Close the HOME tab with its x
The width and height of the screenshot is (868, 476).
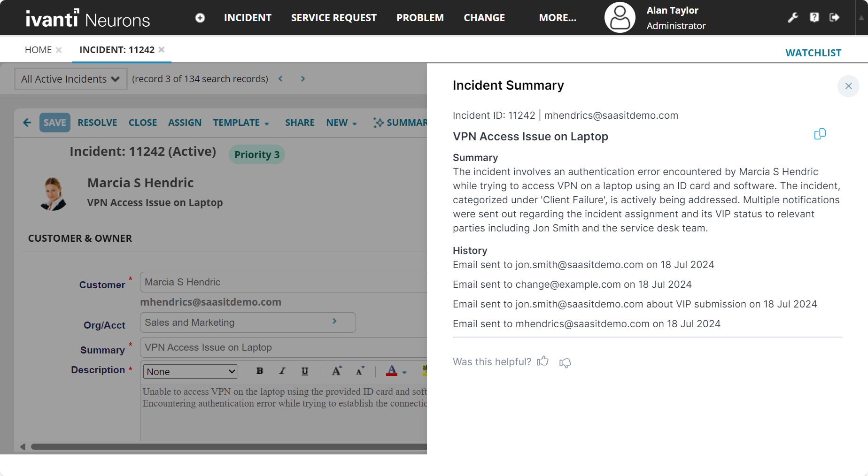click(x=59, y=50)
